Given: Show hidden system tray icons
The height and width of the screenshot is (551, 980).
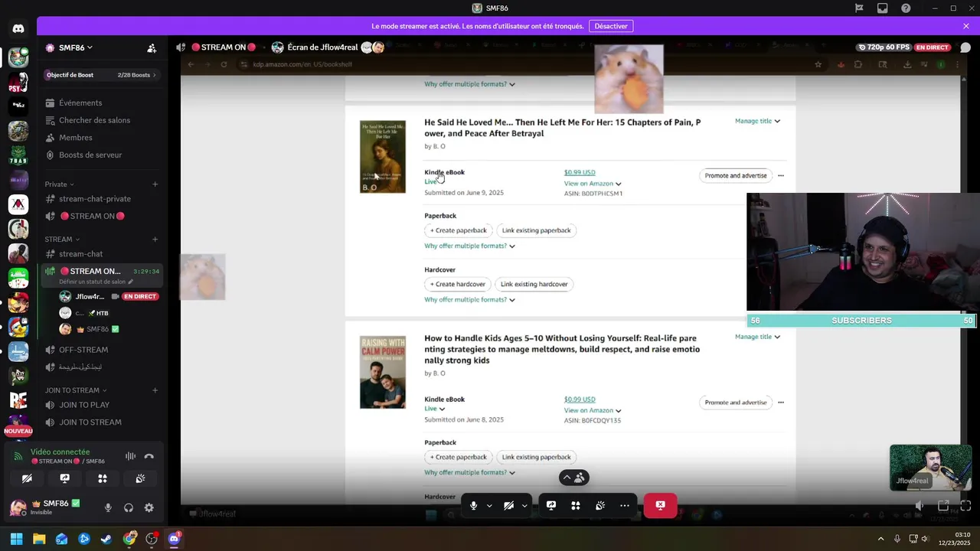Looking at the screenshot, I should click(880, 539).
